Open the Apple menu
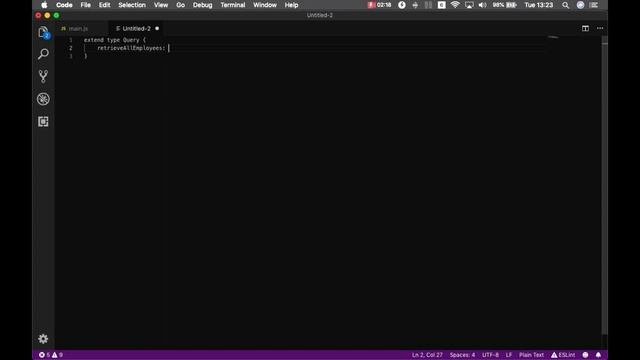The height and width of the screenshot is (360, 640). [44, 5]
